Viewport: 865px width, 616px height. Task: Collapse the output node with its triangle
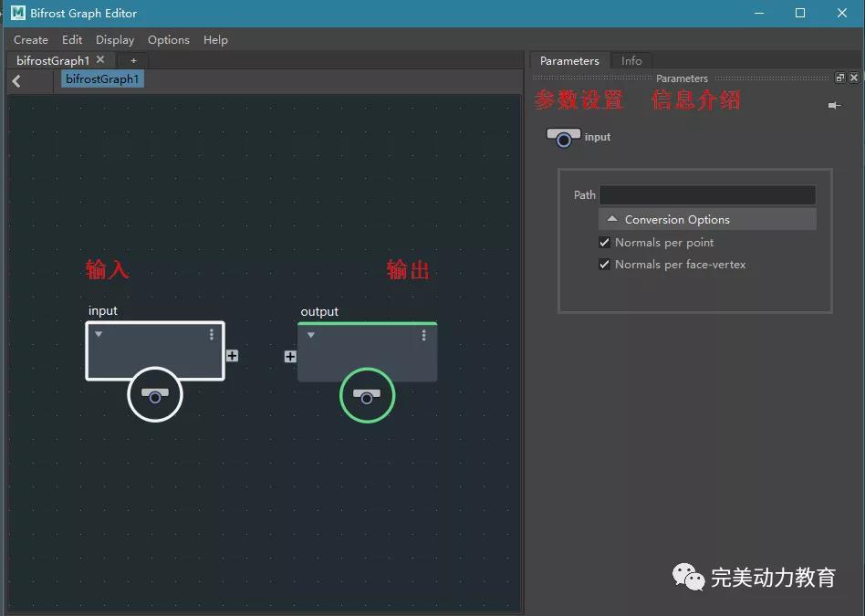pyautogui.click(x=310, y=336)
